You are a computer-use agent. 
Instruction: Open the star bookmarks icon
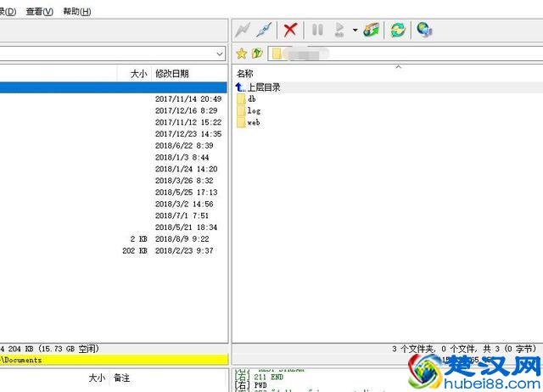click(x=241, y=53)
